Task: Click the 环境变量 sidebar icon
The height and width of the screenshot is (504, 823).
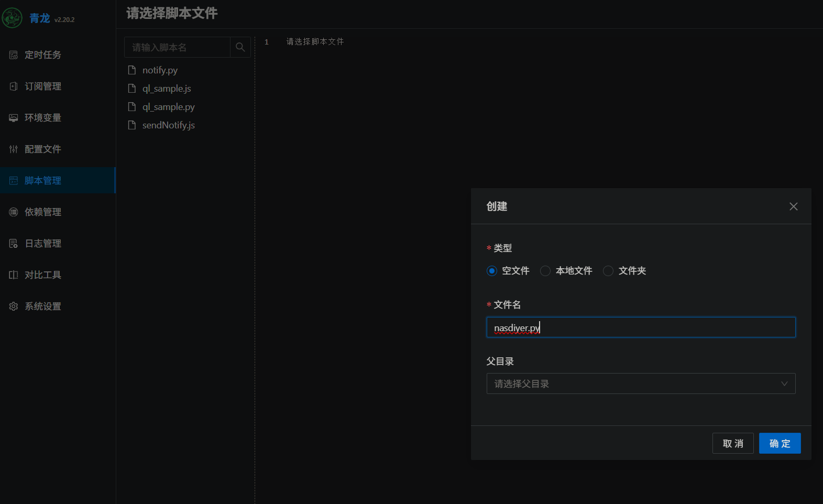Action: 14,118
